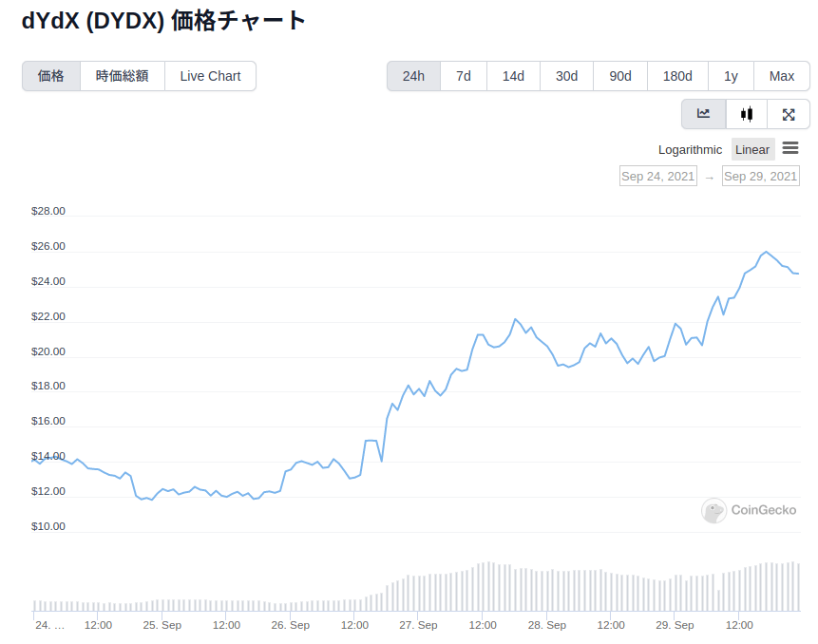The height and width of the screenshot is (644, 818).
Task: Edit end date Sep 29, 2021
Action: click(x=761, y=177)
